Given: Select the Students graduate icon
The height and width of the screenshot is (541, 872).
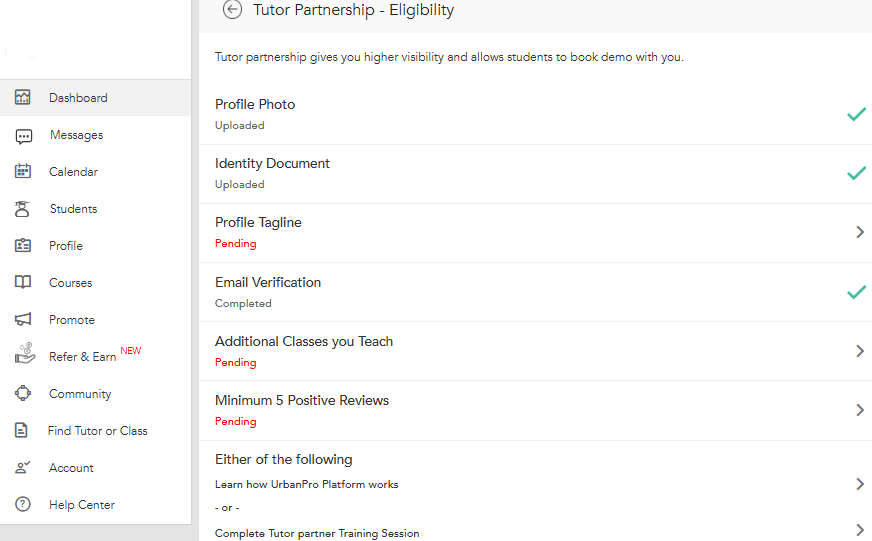Looking at the screenshot, I should pos(23,209).
